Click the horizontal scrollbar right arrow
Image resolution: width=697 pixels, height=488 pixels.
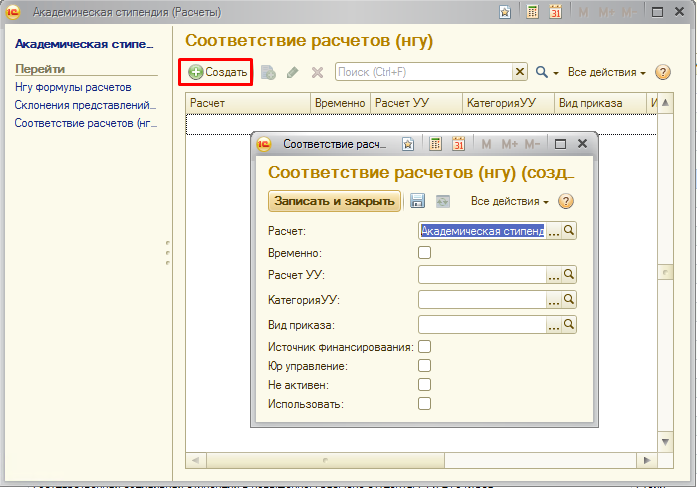pyautogui.click(x=647, y=460)
